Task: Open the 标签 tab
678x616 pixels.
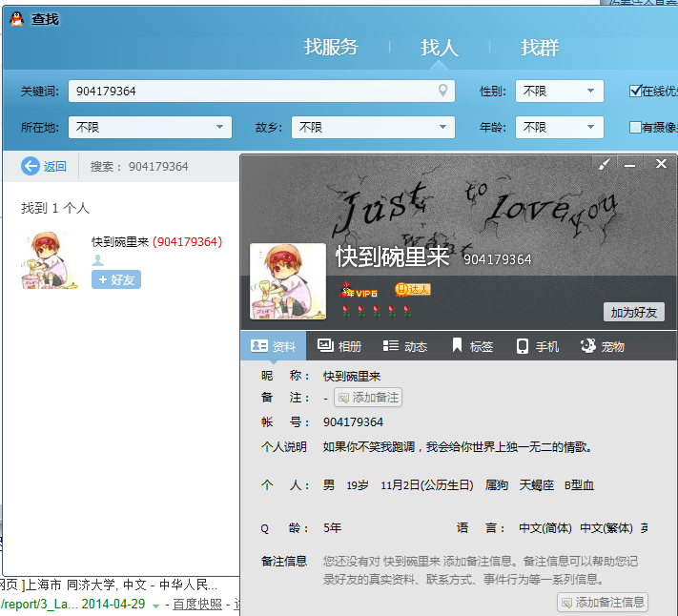Action: coord(473,346)
